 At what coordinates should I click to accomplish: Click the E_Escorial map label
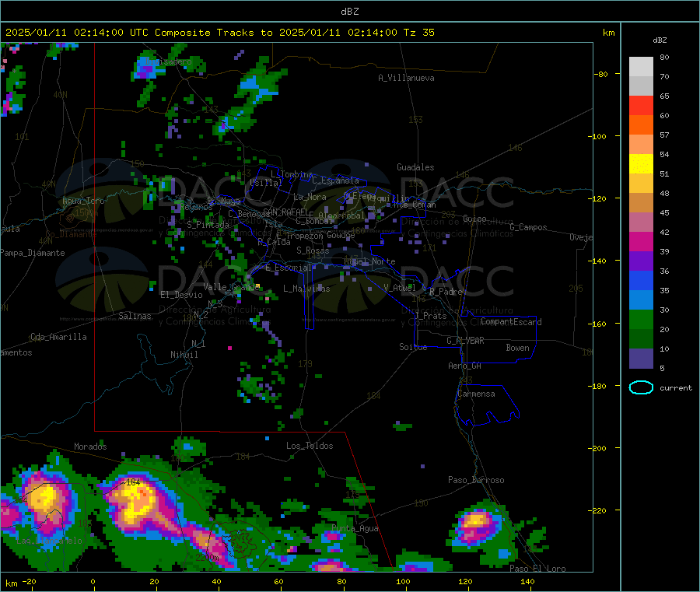[289, 268]
